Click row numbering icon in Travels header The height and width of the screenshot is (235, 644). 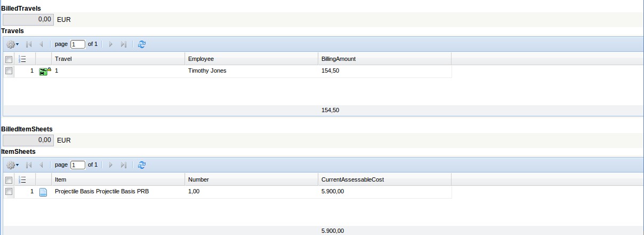pos(22,59)
